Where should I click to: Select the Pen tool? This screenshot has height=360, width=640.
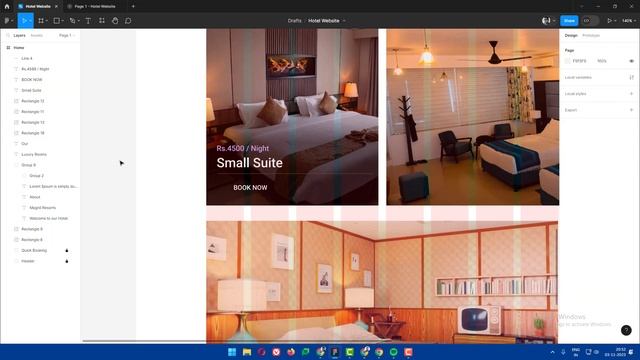pos(72,20)
